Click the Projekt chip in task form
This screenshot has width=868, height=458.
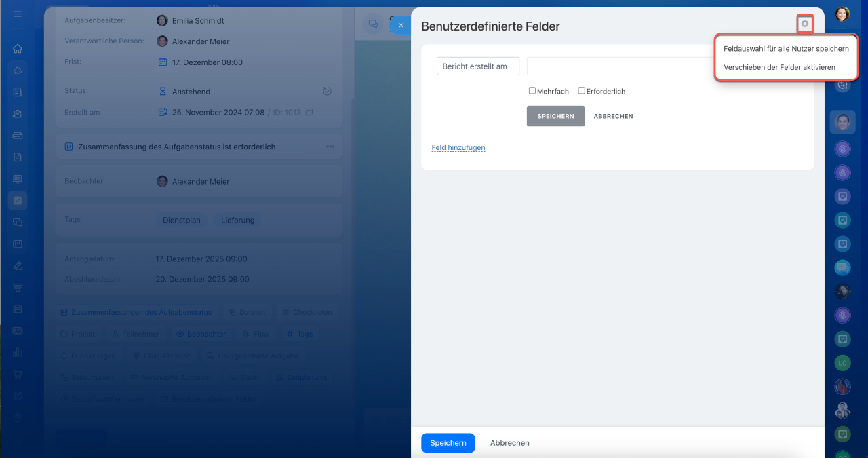coord(78,334)
